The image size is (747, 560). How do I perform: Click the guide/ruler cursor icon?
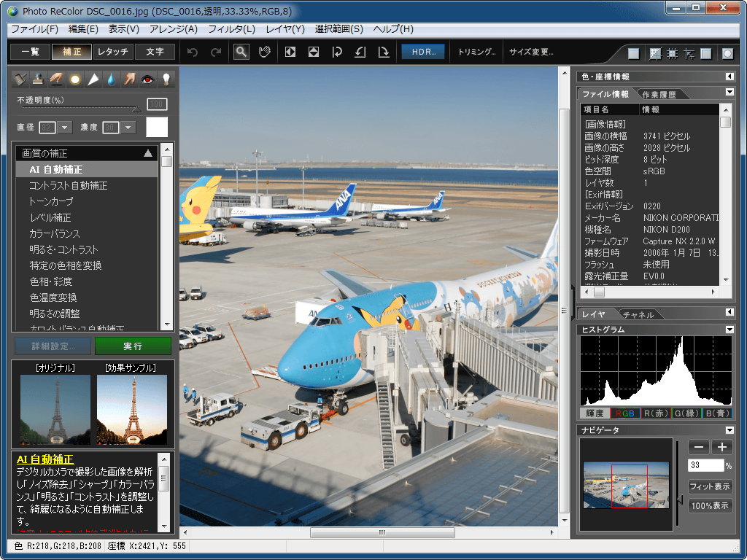click(689, 54)
